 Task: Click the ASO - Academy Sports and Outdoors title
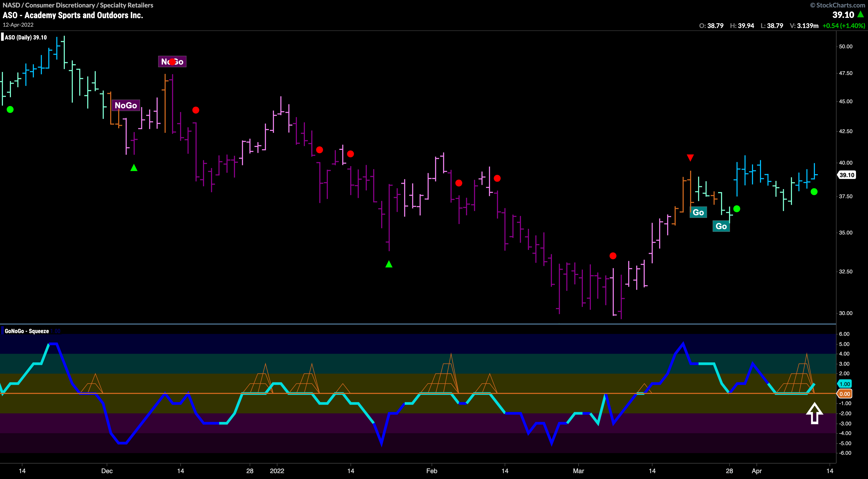tap(73, 15)
